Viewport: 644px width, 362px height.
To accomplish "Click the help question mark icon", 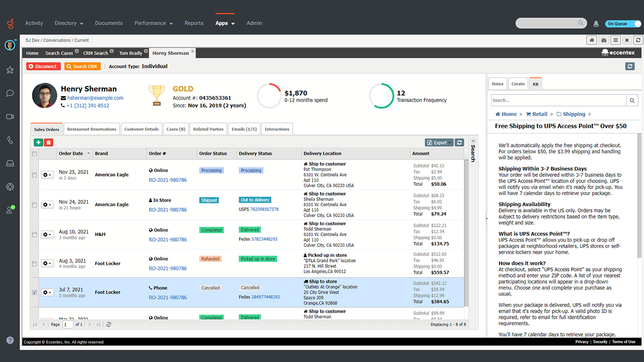I will (x=10, y=340).
